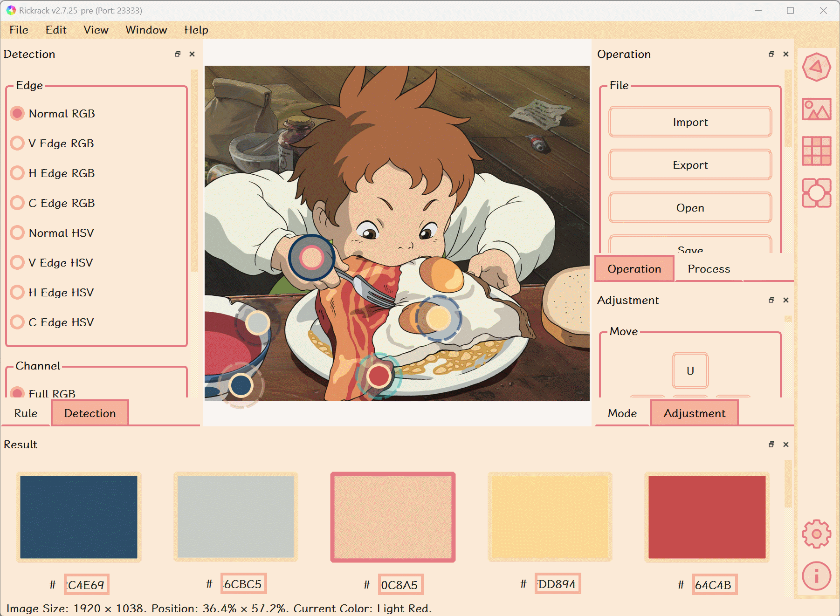Close the Detection panel
Image resolution: width=840 pixels, height=616 pixels.
192,54
